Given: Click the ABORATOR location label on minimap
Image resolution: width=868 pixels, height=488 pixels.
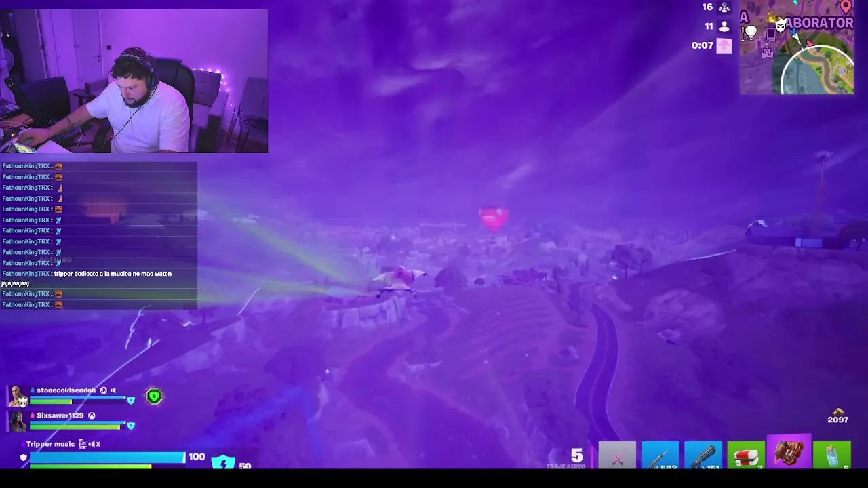Looking at the screenshot, I should [819, 23].
